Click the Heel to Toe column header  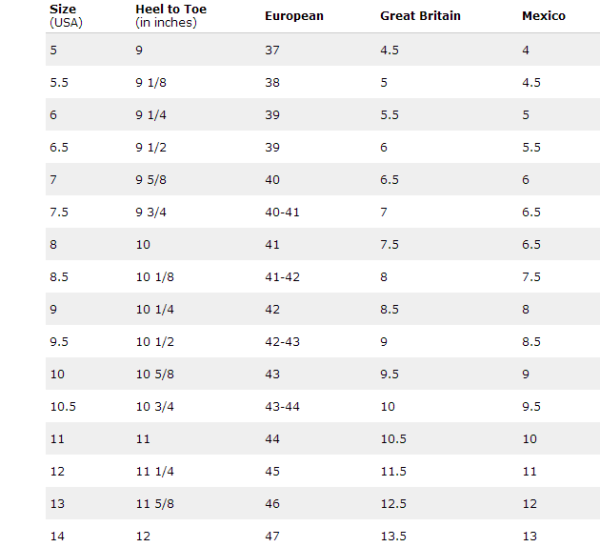(x=171, y=16)
